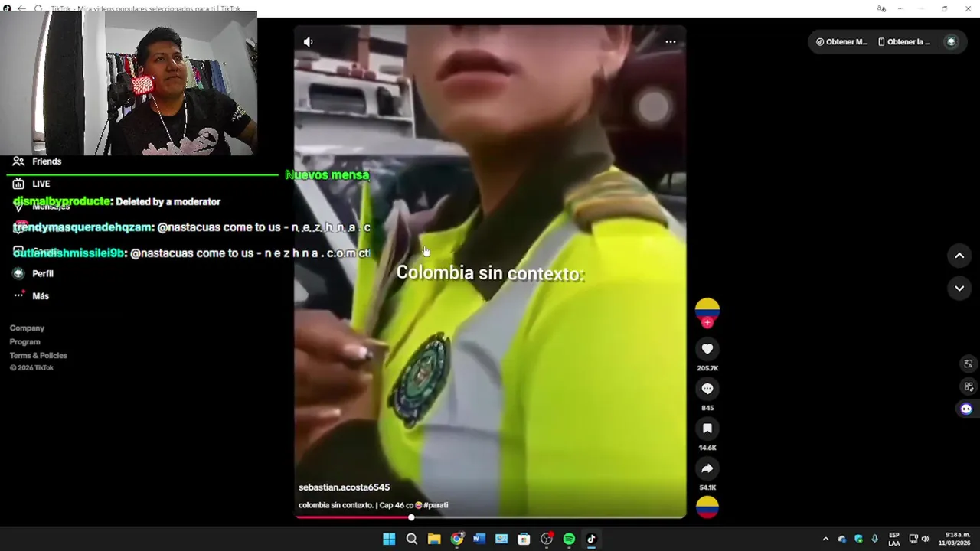Image resolution: width=980 pixels, height=551 pixels.
Task: Click the Obtener la app button
Action: pos(904,42)
